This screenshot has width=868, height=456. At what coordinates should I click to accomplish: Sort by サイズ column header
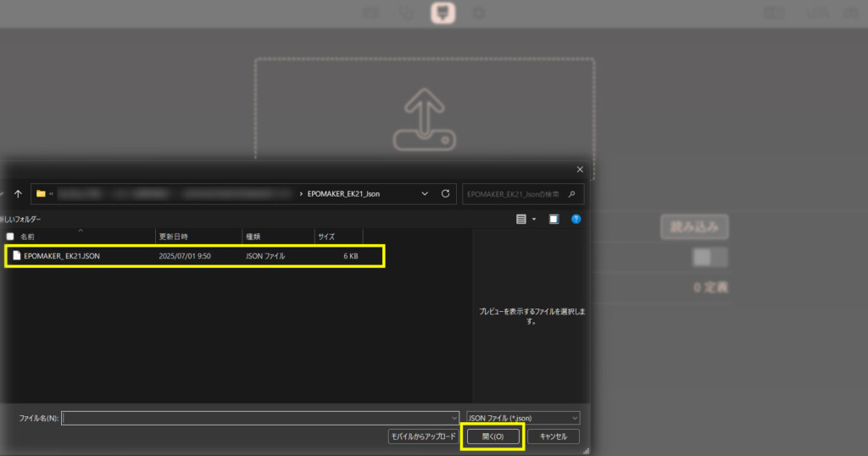(326, 236)
